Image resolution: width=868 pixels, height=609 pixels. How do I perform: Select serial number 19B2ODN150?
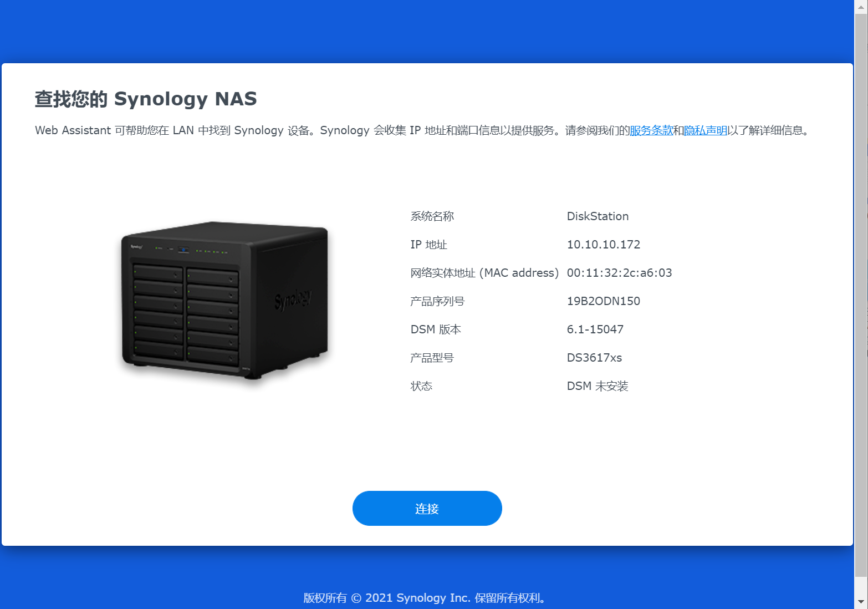point(603,301)
